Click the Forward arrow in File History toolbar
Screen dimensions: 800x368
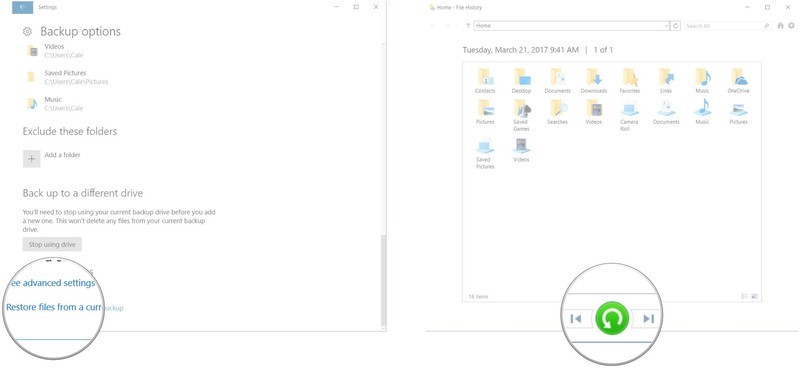[447, 26]
